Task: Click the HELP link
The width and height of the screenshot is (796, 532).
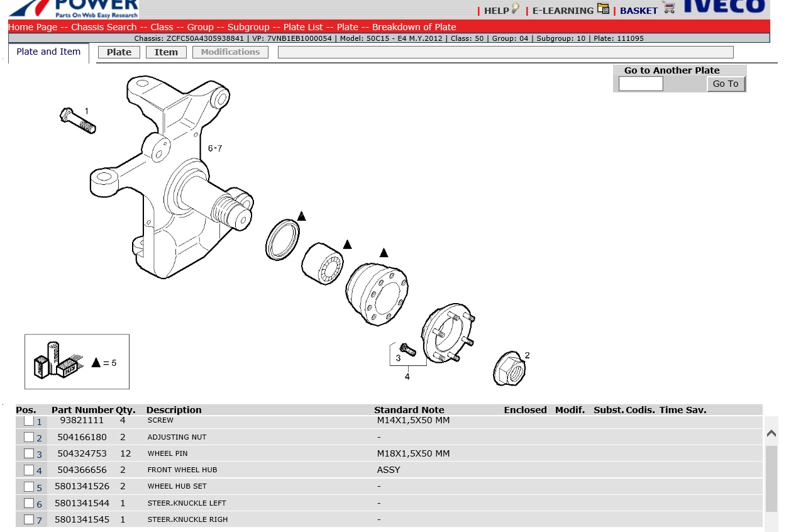Action: (x=496, y=11)
